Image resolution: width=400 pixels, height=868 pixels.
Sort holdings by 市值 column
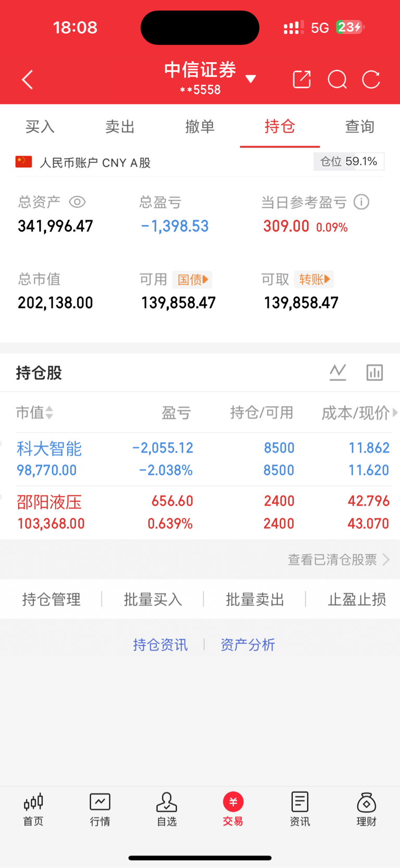[34, 413]
